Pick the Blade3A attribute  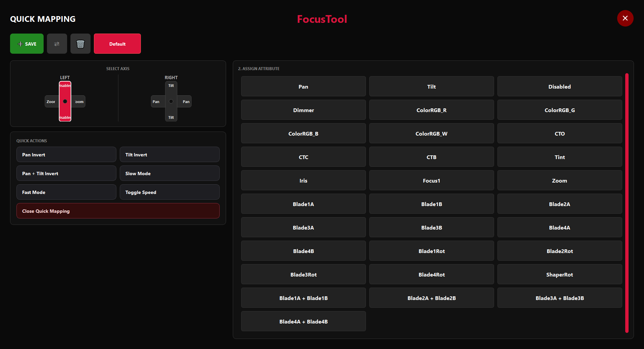[x=304, y=227]
